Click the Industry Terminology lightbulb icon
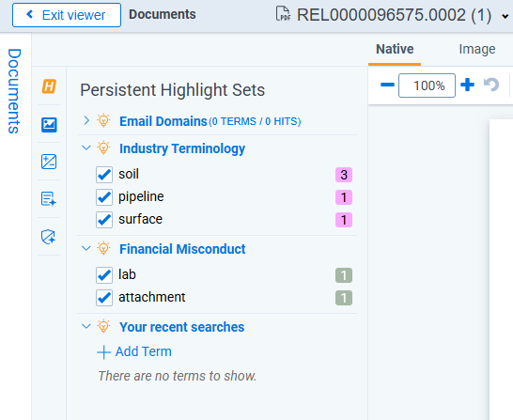 click(103, 148)
